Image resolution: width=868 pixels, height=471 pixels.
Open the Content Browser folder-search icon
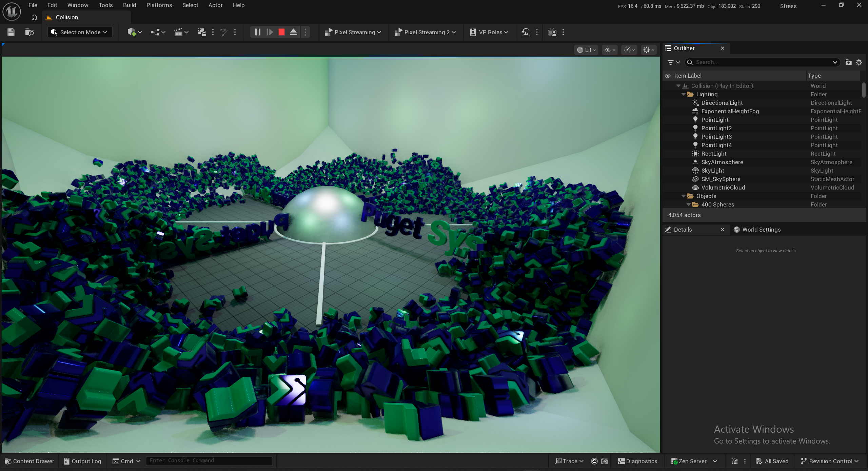[29, 32]
